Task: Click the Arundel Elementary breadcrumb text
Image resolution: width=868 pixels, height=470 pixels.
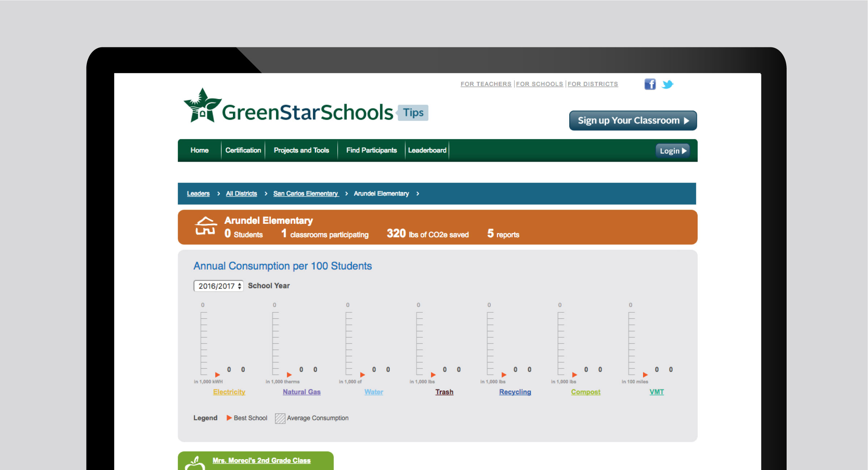Action: click(381, 194)
